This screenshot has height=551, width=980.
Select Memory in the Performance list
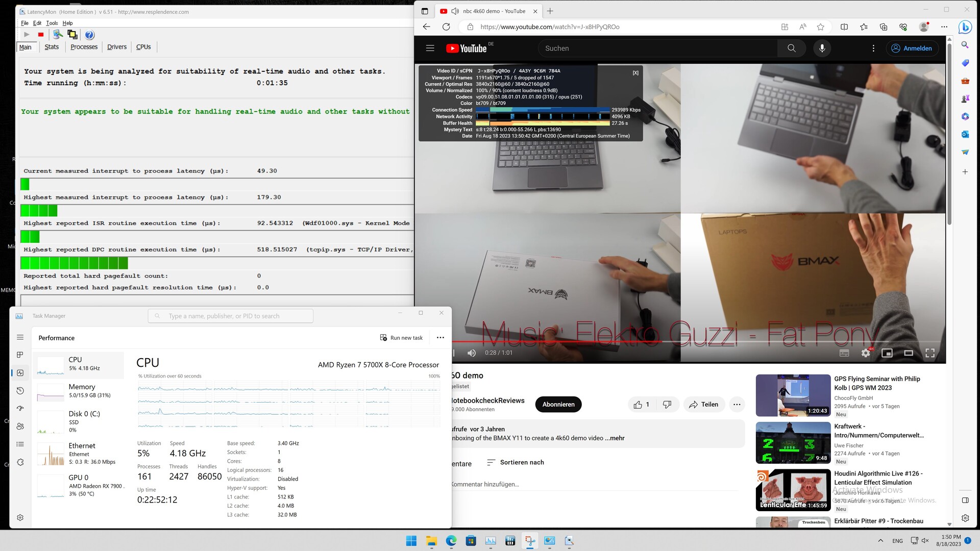point(79,391)
